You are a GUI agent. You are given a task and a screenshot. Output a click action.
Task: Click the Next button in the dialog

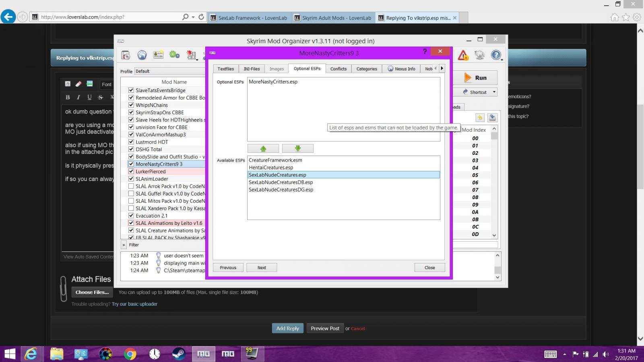point(262,267)
